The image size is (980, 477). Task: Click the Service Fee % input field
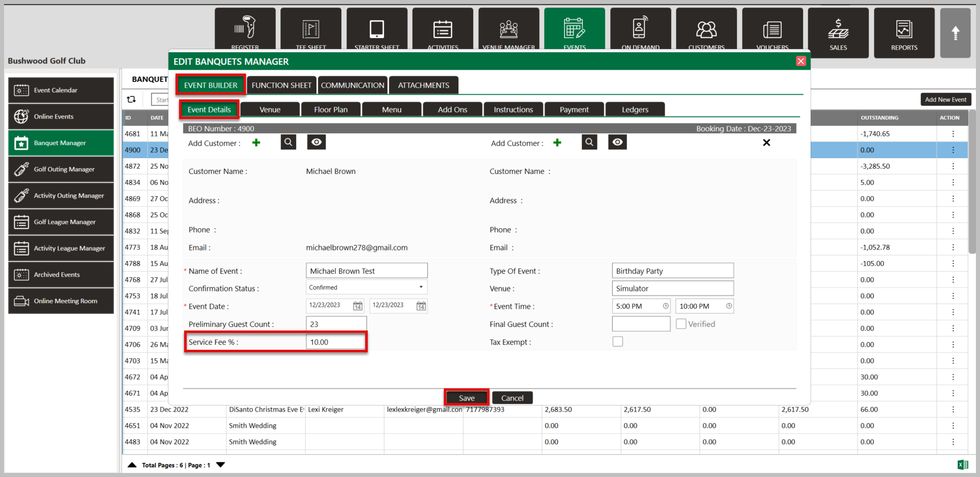[x=335, y=342]
